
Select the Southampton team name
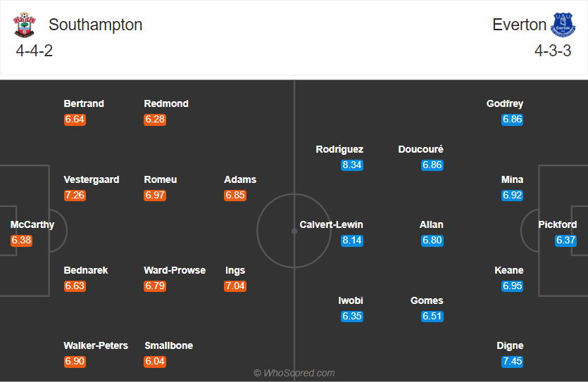click(95, 25)
